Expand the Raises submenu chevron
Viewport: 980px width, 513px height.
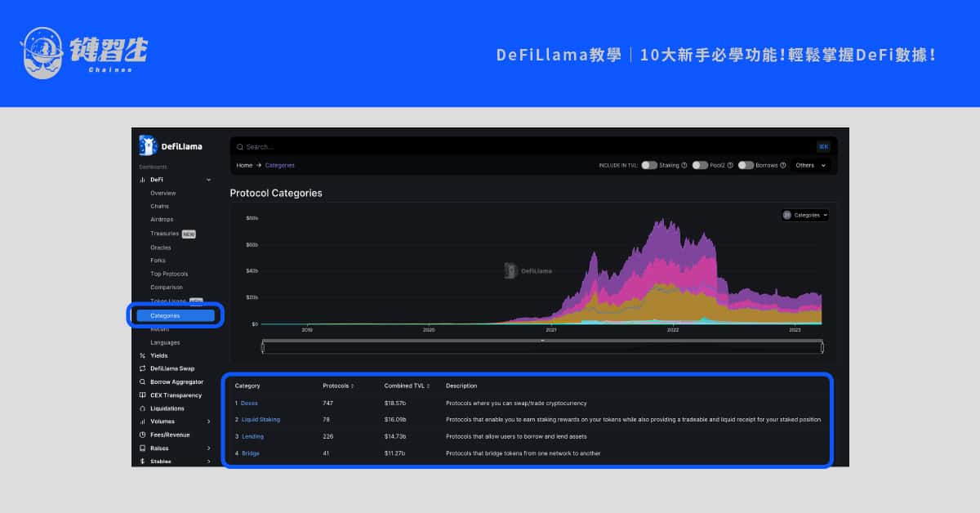209,448
